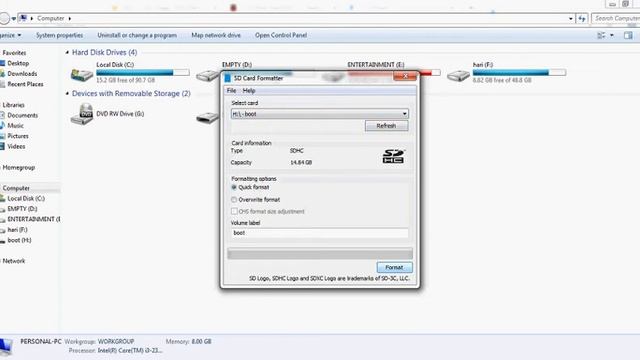Open the Documents library
Screen dimensions: 640x360
click(22, 116)
